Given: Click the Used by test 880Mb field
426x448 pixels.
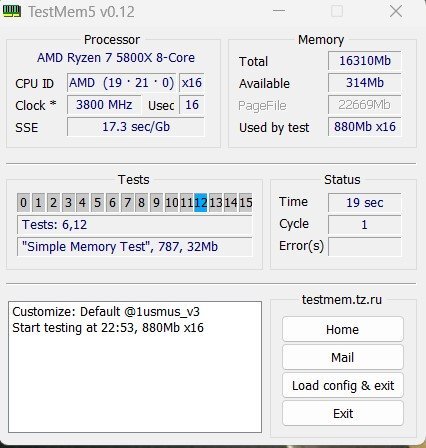Looking at the screenshot, I should point(365,127).
